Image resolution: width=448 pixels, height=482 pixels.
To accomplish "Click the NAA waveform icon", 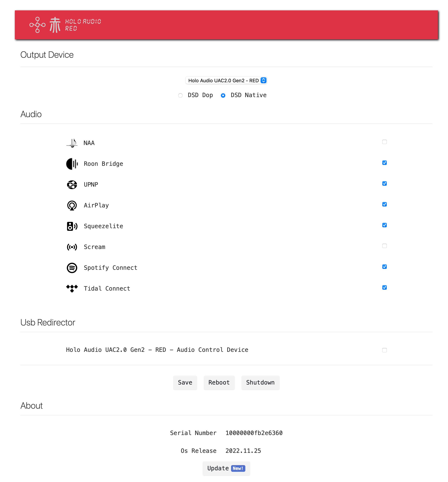I will tap(72, 143).
